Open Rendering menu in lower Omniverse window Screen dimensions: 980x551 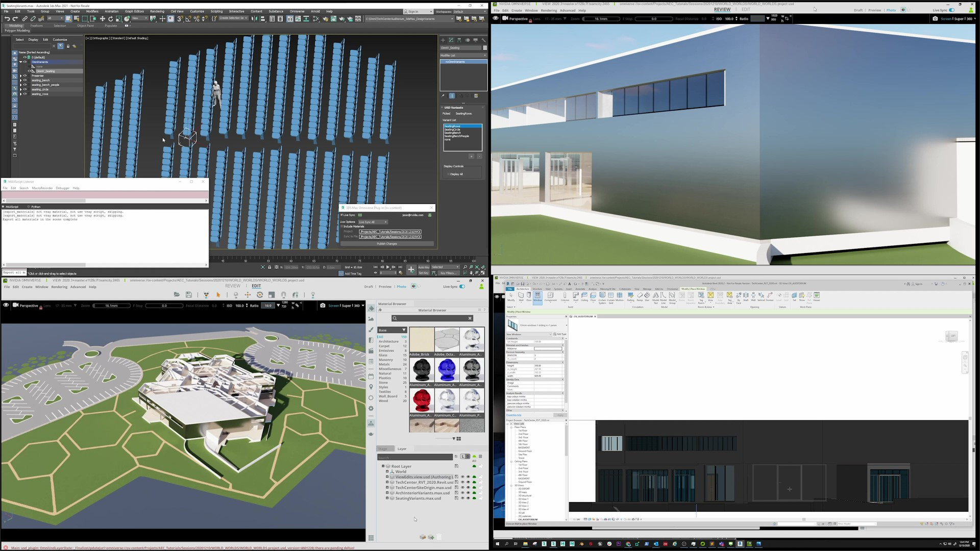tap(59, 287)
